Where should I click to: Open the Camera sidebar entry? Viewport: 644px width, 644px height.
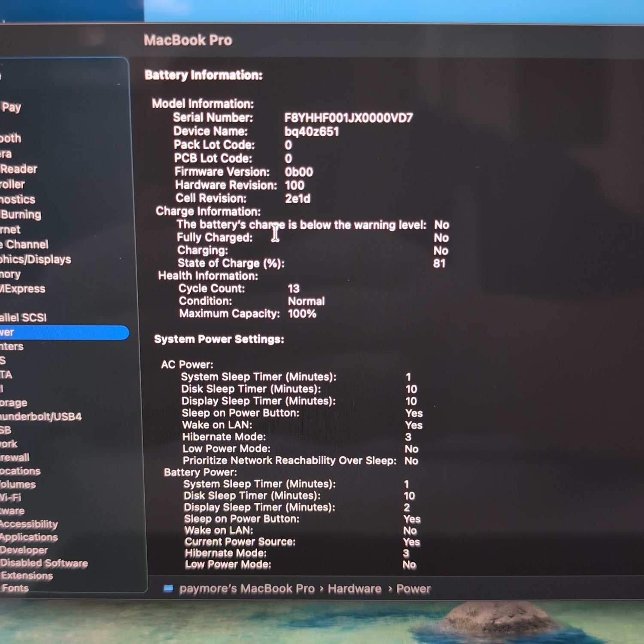click(6, 154)
